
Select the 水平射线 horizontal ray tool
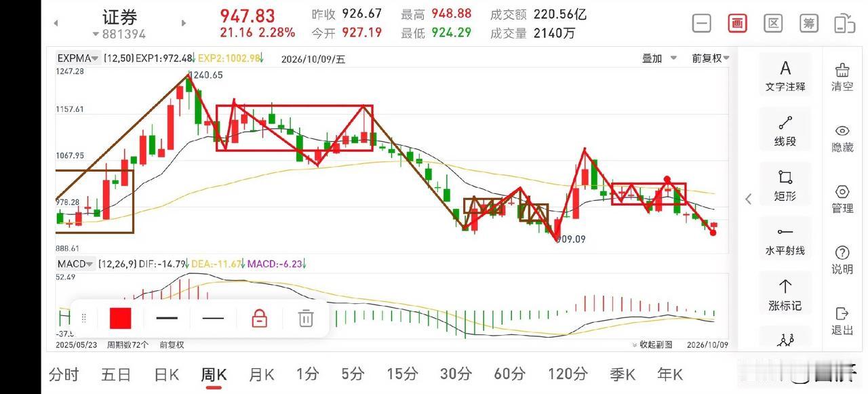click(x=785, y=241)
